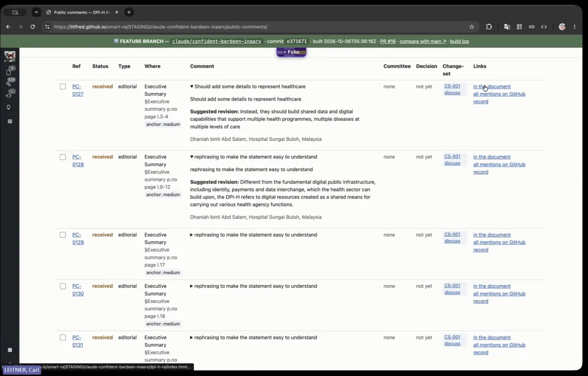Collapse the PC-0128 rephrasing comment triangle

coord(192,157)
